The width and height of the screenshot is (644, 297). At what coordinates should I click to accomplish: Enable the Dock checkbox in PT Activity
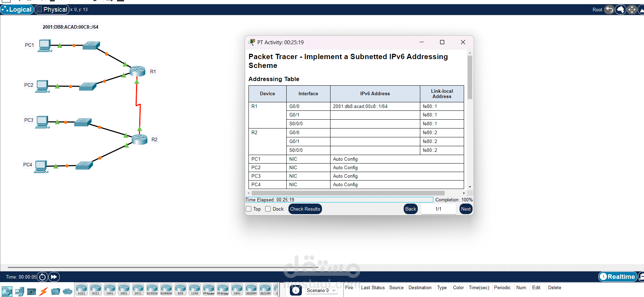(268, 209)
